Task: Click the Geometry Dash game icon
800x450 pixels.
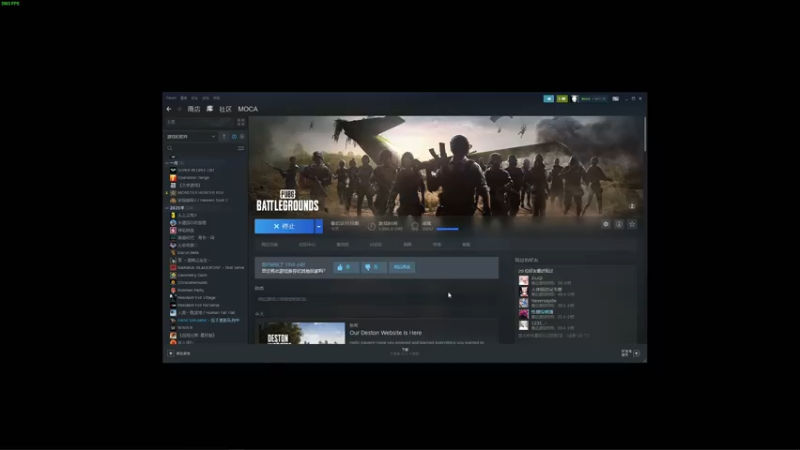Action: (173, 275)
